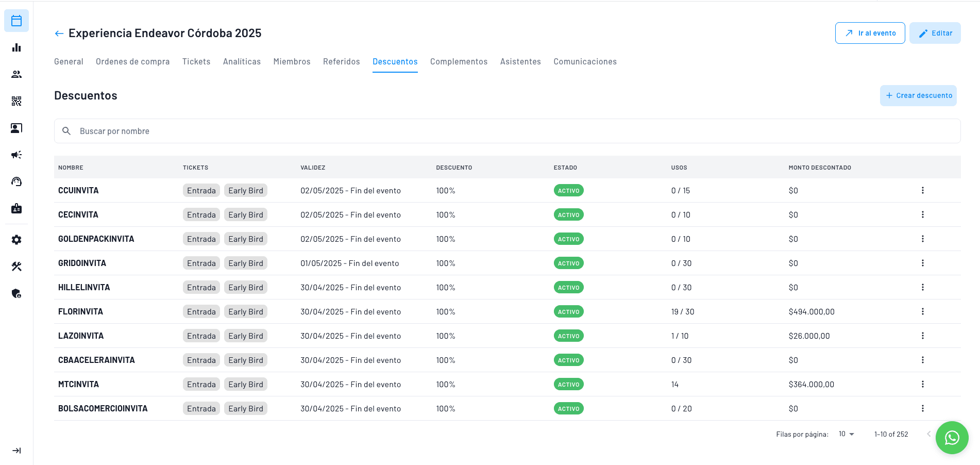The width and height of the screenshot is (980, 465).
Task: Open the analytics bar chart icon
Action: pos(16,47)
